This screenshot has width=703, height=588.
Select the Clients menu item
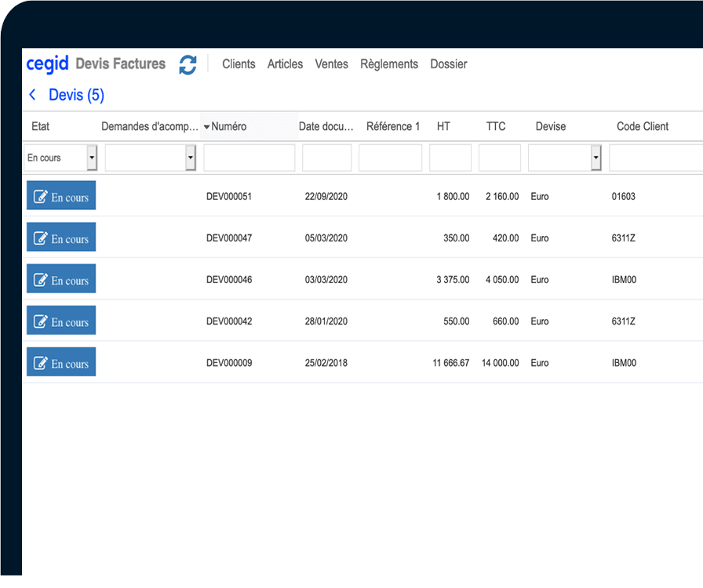pos(239,64)
